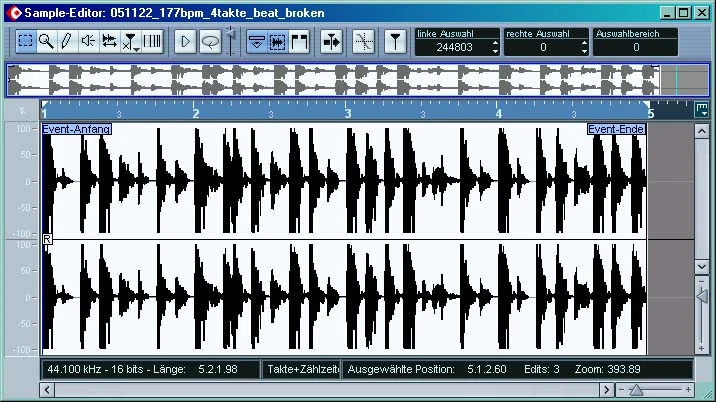
Task: Open the Takte+Zählzeiten display format field
Action: click(303, 369)
